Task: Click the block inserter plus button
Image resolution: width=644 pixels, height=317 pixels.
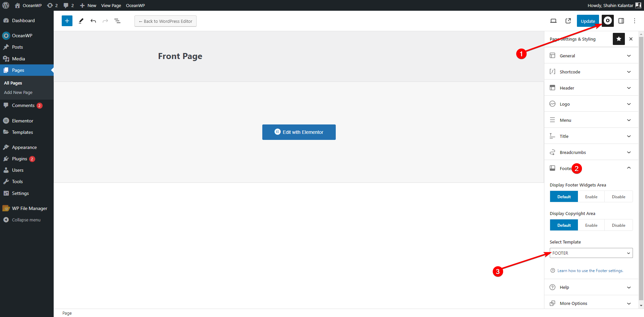Action: [67, 21]
